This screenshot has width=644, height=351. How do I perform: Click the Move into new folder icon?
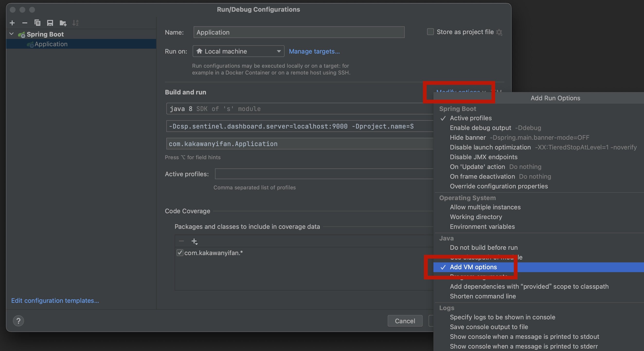click(63, 23)
